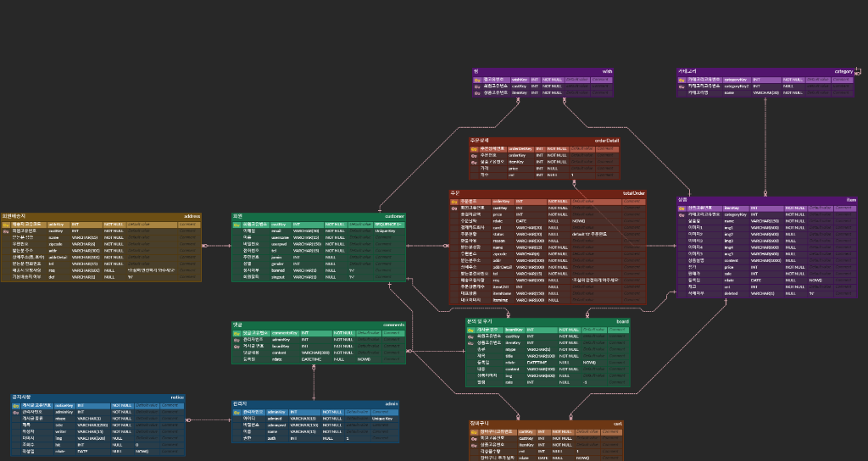Select the item table header
868x461 pixels.
coord(766,200)
